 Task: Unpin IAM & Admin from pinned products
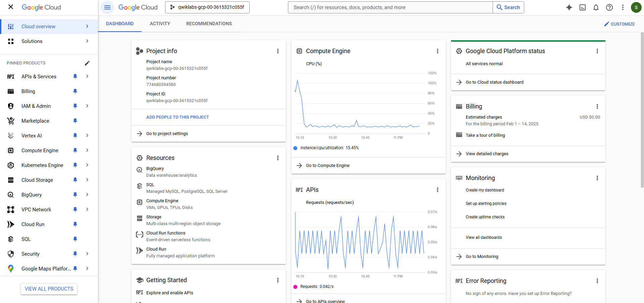tap(75, 106)
